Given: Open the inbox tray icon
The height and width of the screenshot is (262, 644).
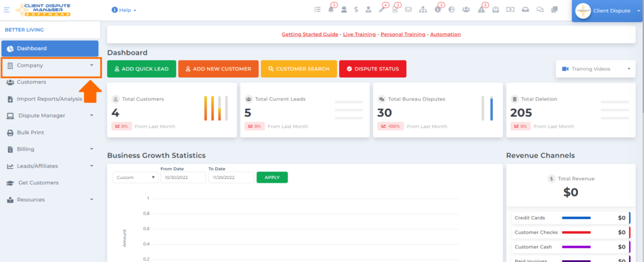Looking at the screenshot, I should (x=525, y=10).
